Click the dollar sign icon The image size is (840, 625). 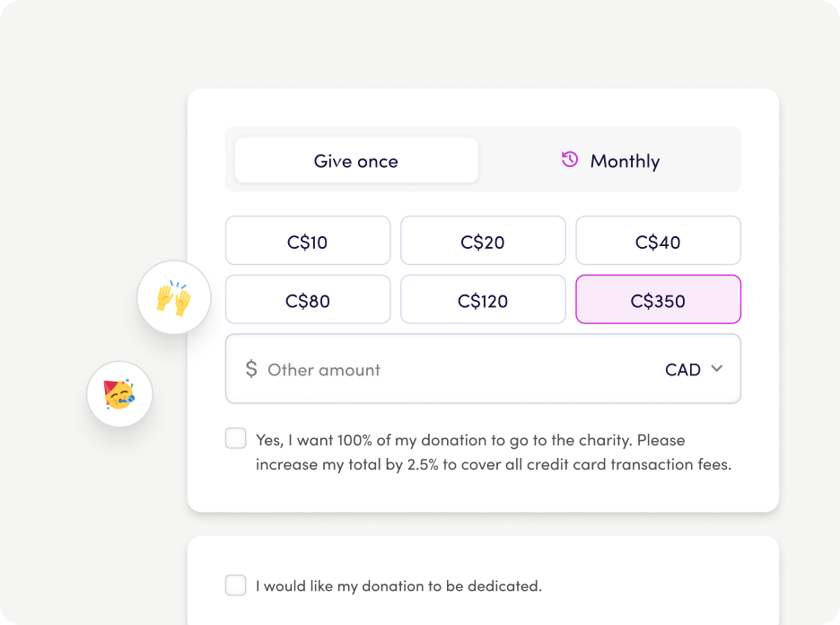click(x=251, y=369)
